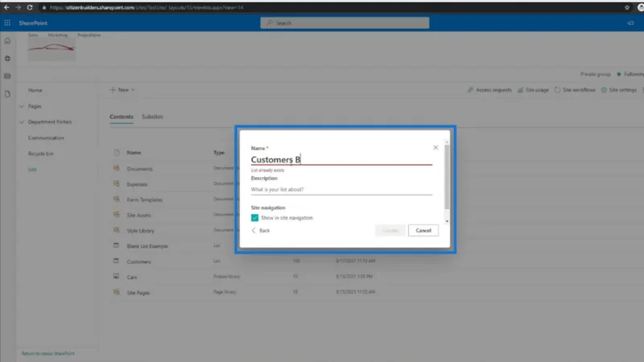Screen dimensions: 644x362
Task: Click the Back chevron link in the dialog
Action: (260, 231)
